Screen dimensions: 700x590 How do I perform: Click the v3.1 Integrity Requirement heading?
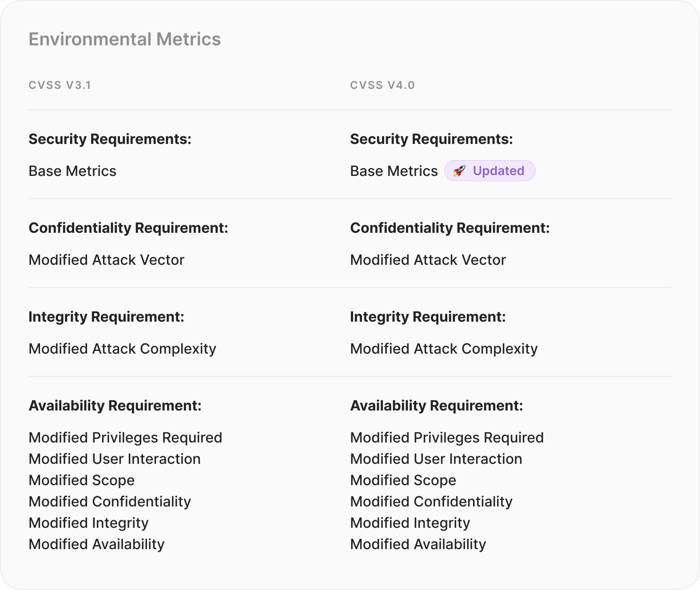pos(107,317)
